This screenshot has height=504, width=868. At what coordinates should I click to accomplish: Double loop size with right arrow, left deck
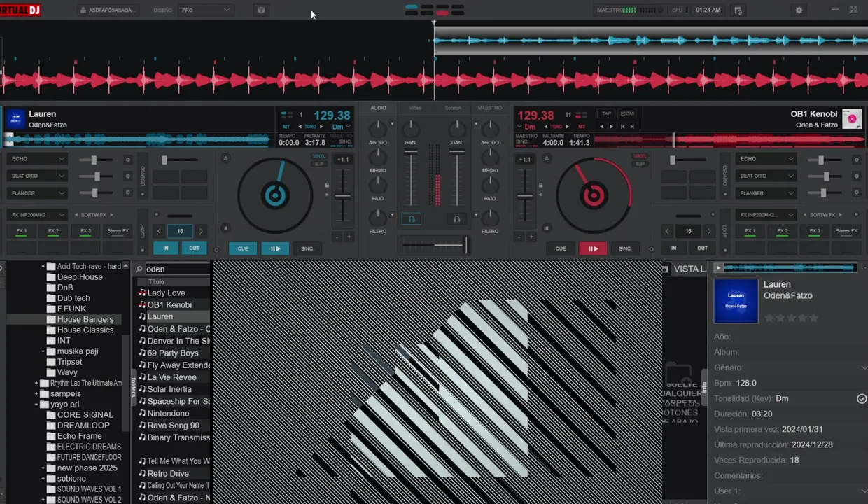tap(202, 231)
